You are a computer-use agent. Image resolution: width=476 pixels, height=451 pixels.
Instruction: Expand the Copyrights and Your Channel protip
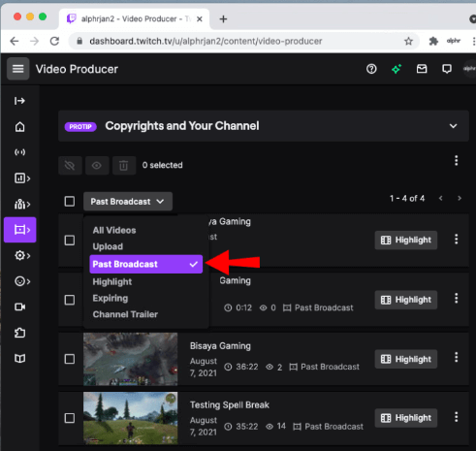coord(453,126)
